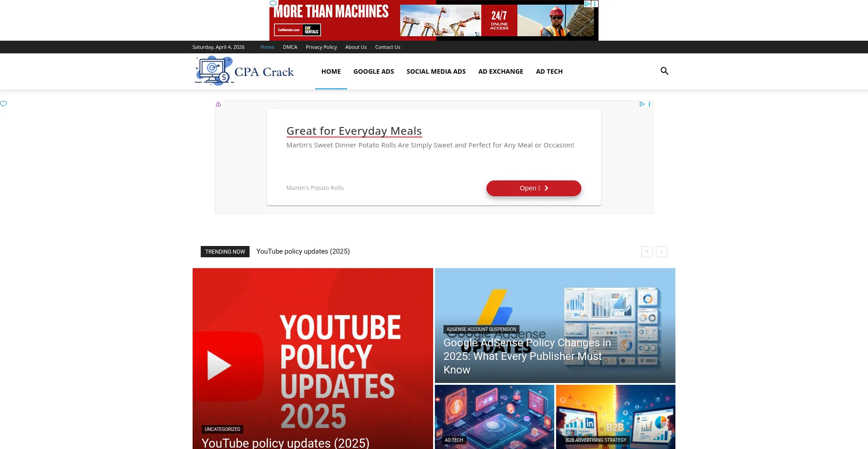The image size is (868, 449).
Task: Click the 24/7 Online Access ad panel
Action: pyautogui.click(x=499, y=20)
